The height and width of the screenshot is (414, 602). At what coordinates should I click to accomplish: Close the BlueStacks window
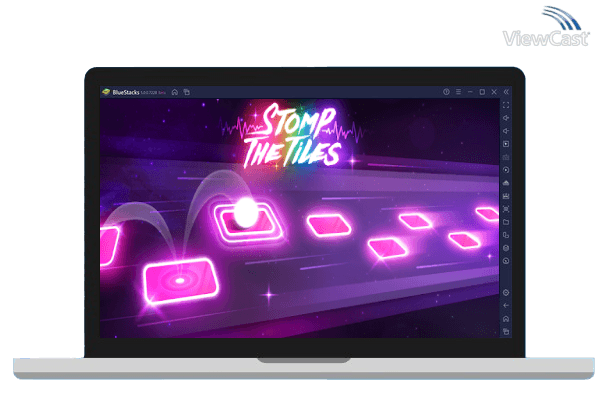494,92
